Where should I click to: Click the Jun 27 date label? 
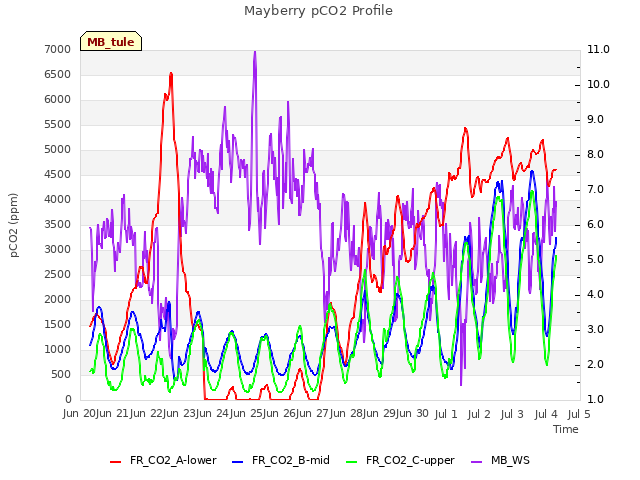[313, 414]
